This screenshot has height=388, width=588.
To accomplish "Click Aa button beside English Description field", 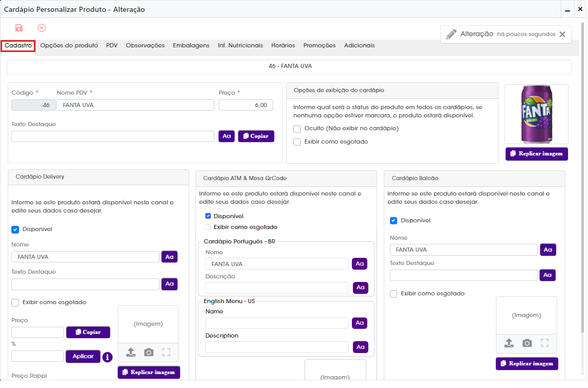I will [361, 347].
